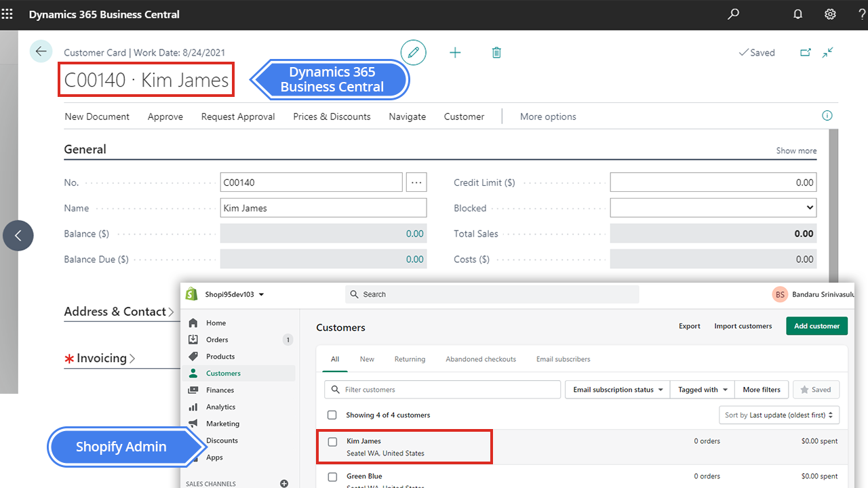Click the Add customer button

(x=816, y=325)
